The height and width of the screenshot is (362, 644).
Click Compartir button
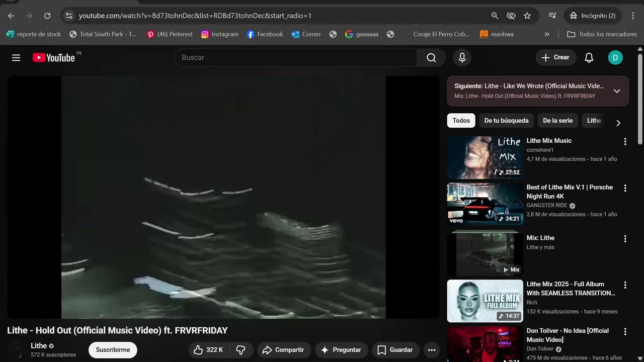[284, 350]
